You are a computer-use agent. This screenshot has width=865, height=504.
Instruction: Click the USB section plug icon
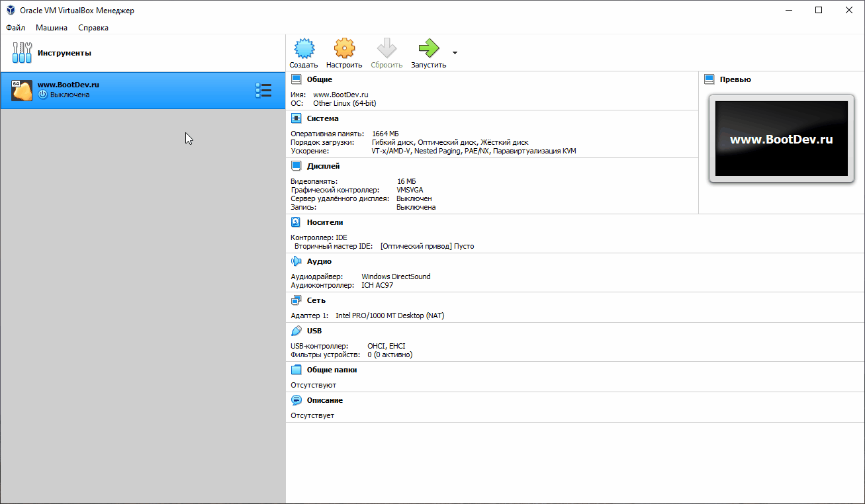pos(296,331)
